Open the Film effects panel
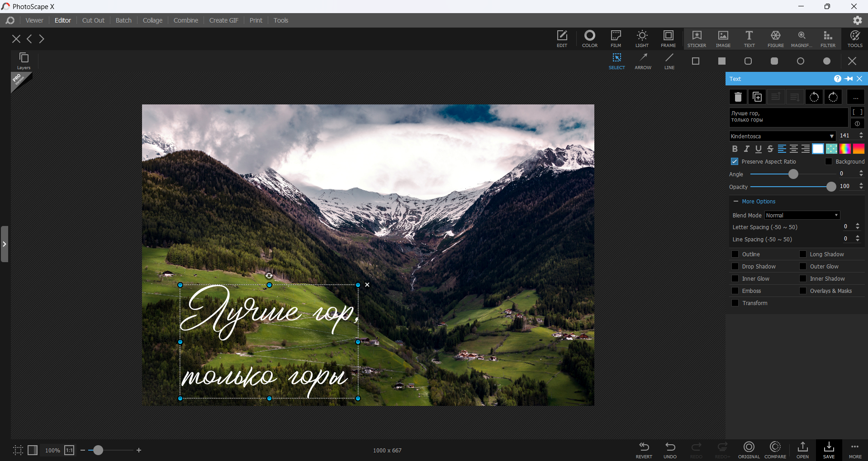Image resolution: width=868 pixels, height=461 pixels. point(616,38)
